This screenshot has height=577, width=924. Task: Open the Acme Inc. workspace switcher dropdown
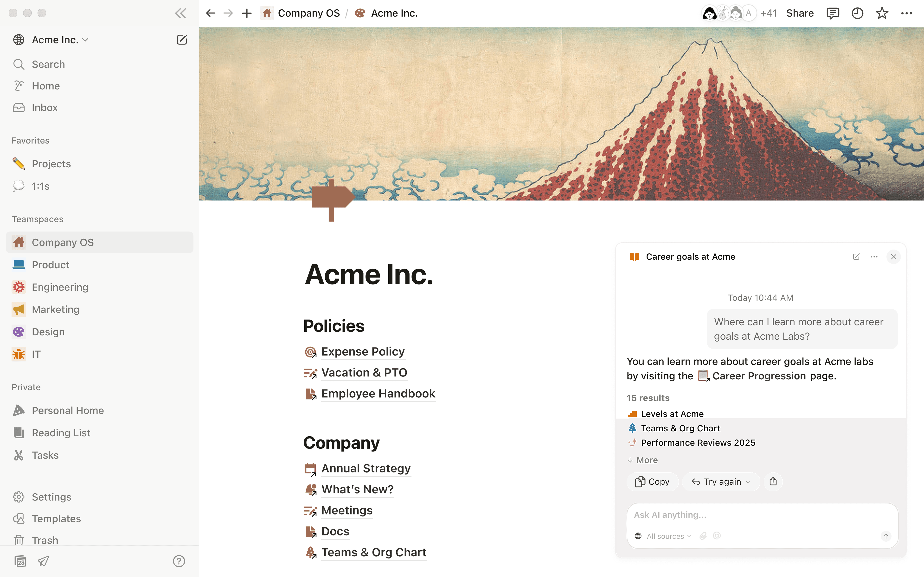(85, 39)
